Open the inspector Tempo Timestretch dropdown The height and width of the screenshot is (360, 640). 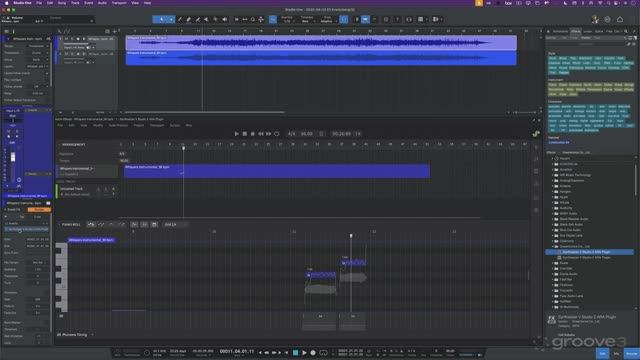coord(38,46)
